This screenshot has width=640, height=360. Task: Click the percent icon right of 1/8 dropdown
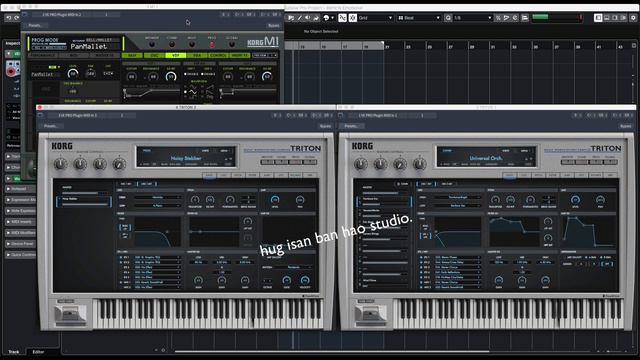(498, 18)
